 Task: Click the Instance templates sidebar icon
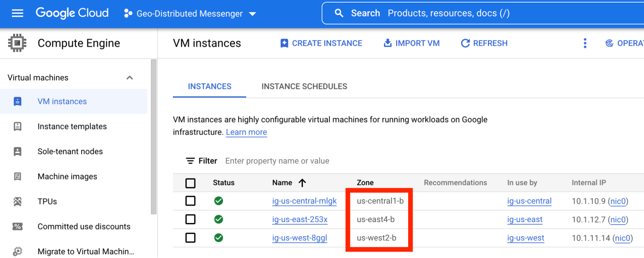[18, 126]
